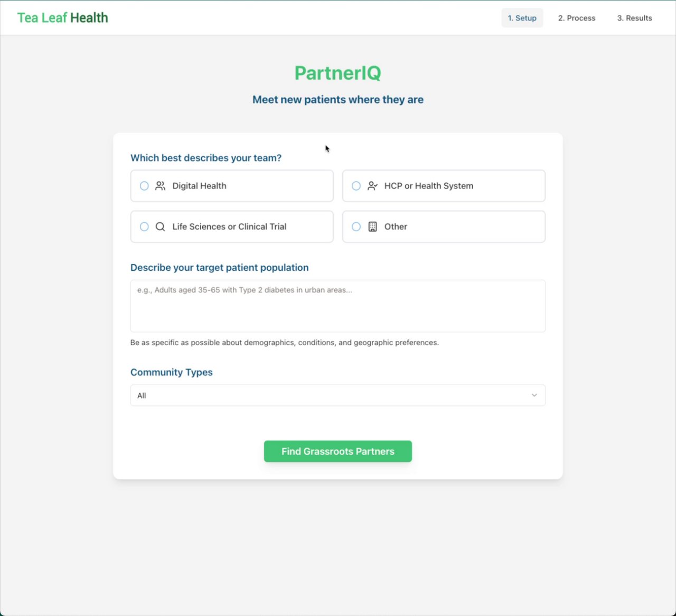This screenshot has height=616, width=676.
Task: Open the 3. Results tab
Action: [634, 18]
